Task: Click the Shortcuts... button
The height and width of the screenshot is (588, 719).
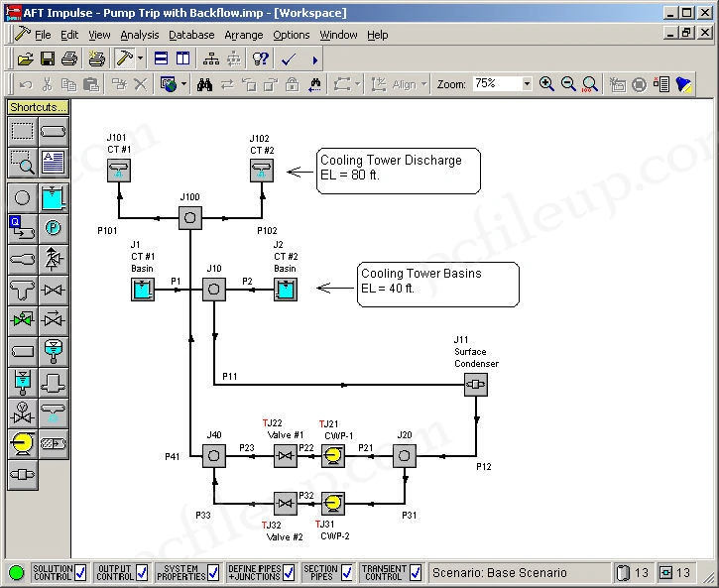Action: (x=38, y=107)
